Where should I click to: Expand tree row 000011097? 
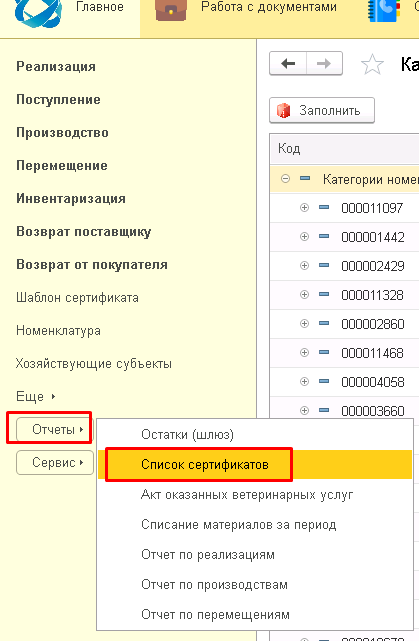tap(304, 208)
